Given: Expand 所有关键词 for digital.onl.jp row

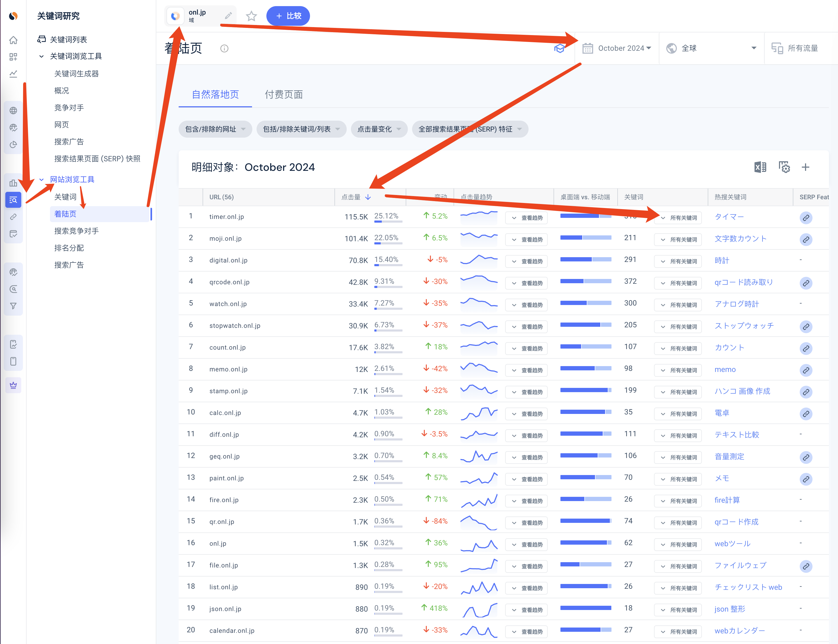Looking at the screenshot, I should point(678,261).
